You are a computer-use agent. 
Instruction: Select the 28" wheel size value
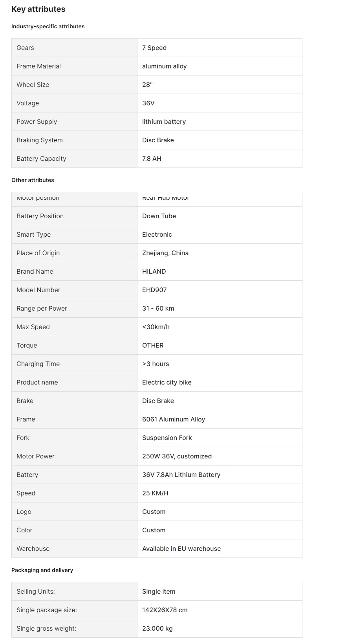[147, 85]
